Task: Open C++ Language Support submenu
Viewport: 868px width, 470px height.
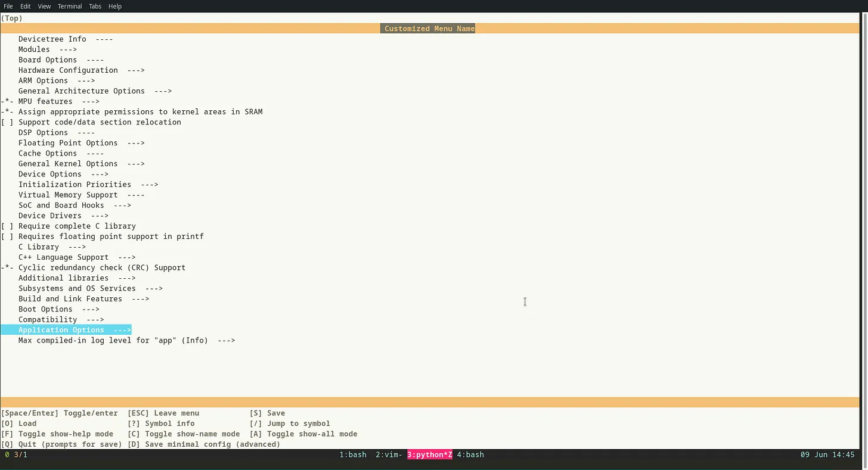Action: 77,257
